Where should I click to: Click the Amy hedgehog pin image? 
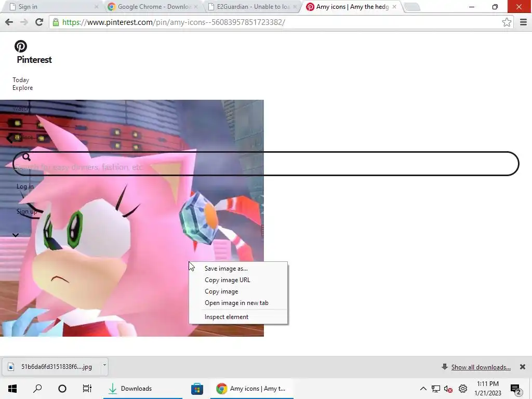click(131, 218)
